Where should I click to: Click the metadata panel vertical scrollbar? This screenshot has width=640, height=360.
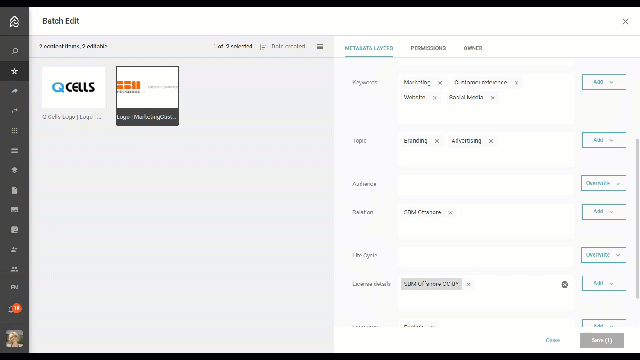[637, 218]
